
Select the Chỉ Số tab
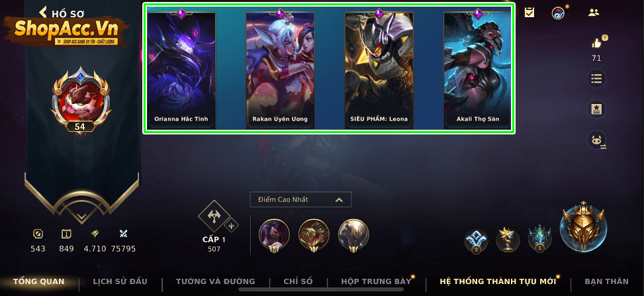click(x=299, y=281)
